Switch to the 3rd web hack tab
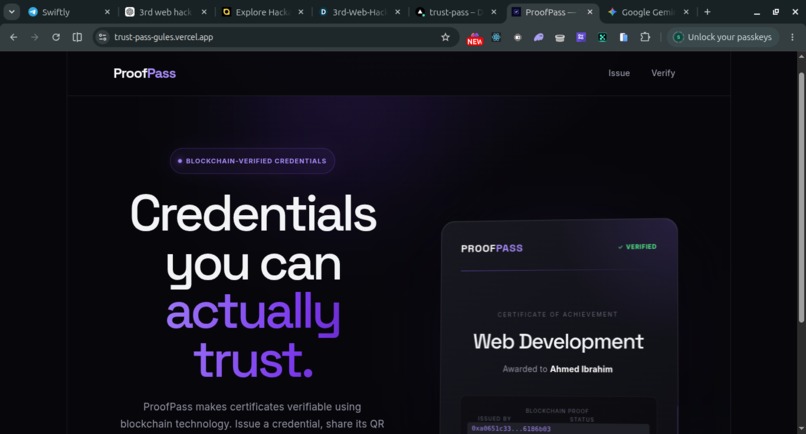 [165, 12]
